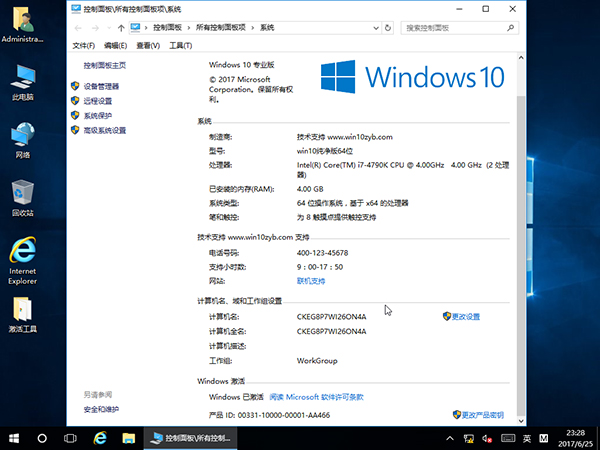This screenshot has width=600, height=450.
Task: Launch Internet Explorer from the taskbar
Action: tap(100, 438)
